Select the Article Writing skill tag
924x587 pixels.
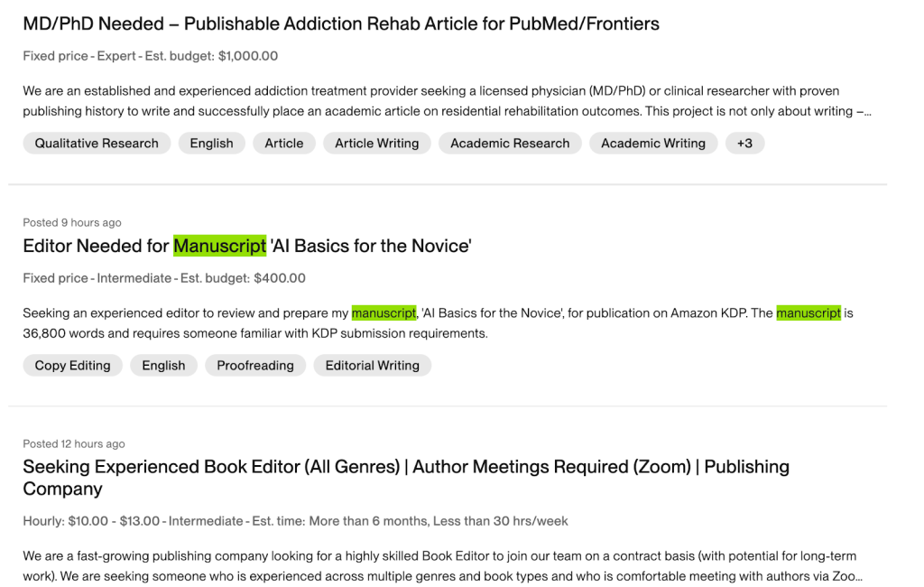click(376, 143)
